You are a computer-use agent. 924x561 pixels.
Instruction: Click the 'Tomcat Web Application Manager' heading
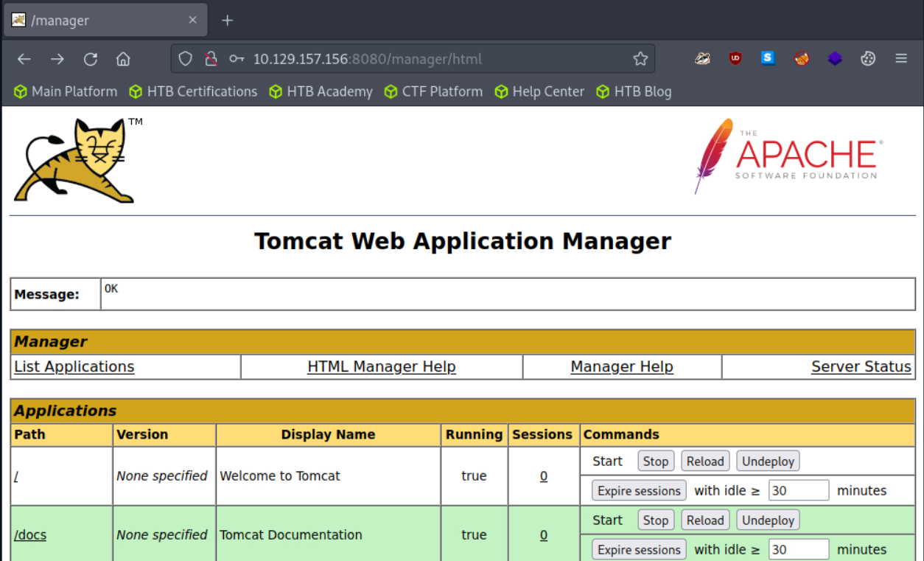pyautogui.click(x=463, y=241)
